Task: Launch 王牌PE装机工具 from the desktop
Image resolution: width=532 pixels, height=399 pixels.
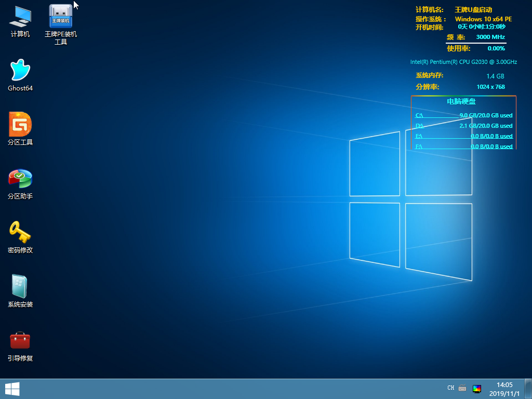Action: tap(61, 25)
